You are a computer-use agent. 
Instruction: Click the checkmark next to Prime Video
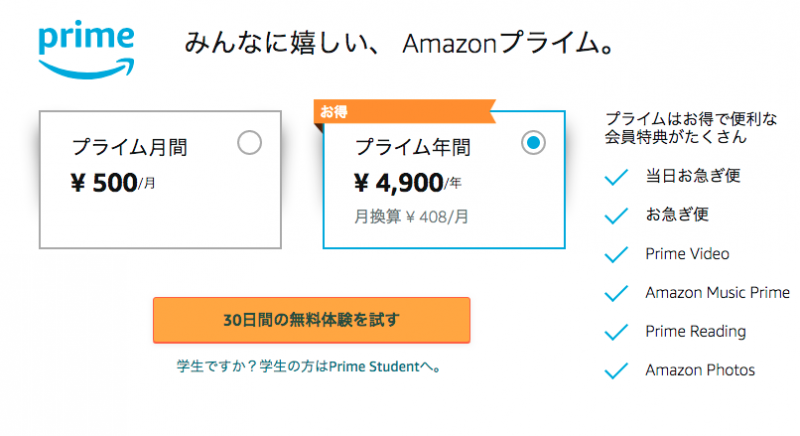616,254
